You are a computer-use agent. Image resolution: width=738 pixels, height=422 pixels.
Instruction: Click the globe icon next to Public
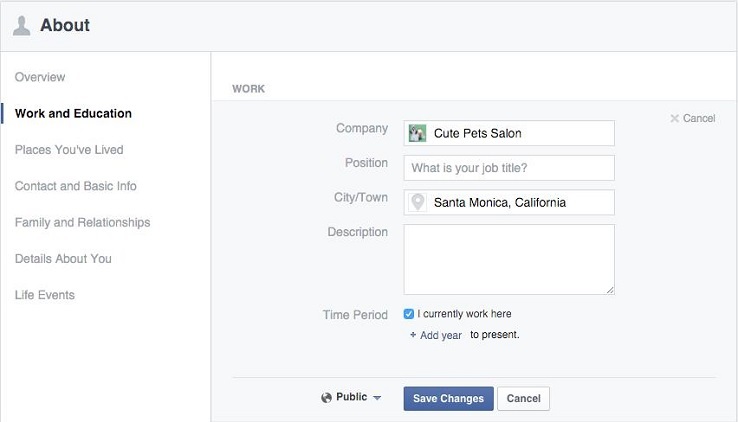pos(326,397)
